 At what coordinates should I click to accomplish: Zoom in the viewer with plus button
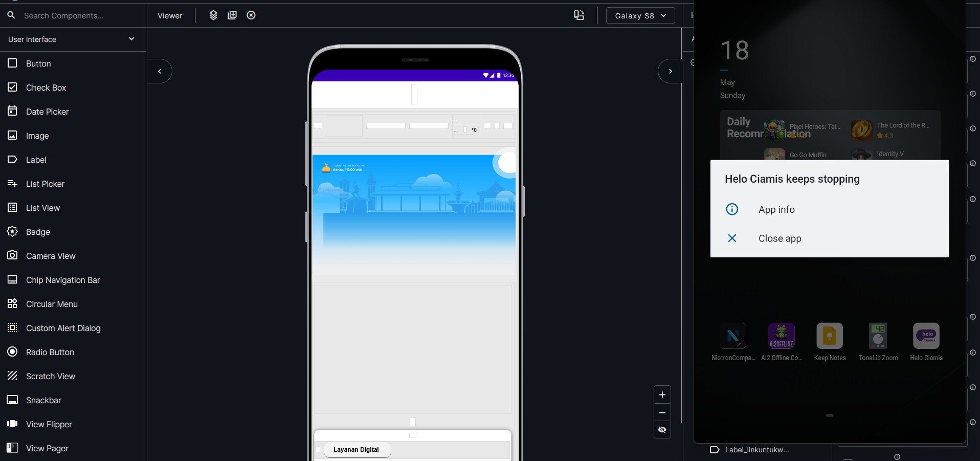(662, 395)
